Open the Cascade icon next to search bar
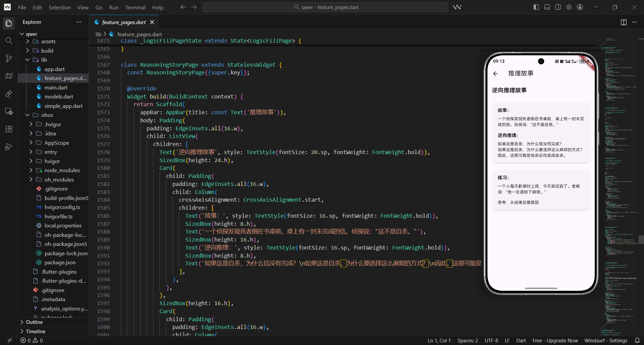Image resolution: width=644 pixels, height=345 pixels. [457, 7]
